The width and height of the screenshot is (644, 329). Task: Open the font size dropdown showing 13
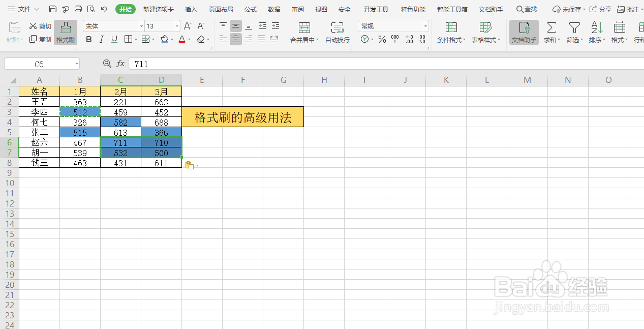tap(177, 26)
